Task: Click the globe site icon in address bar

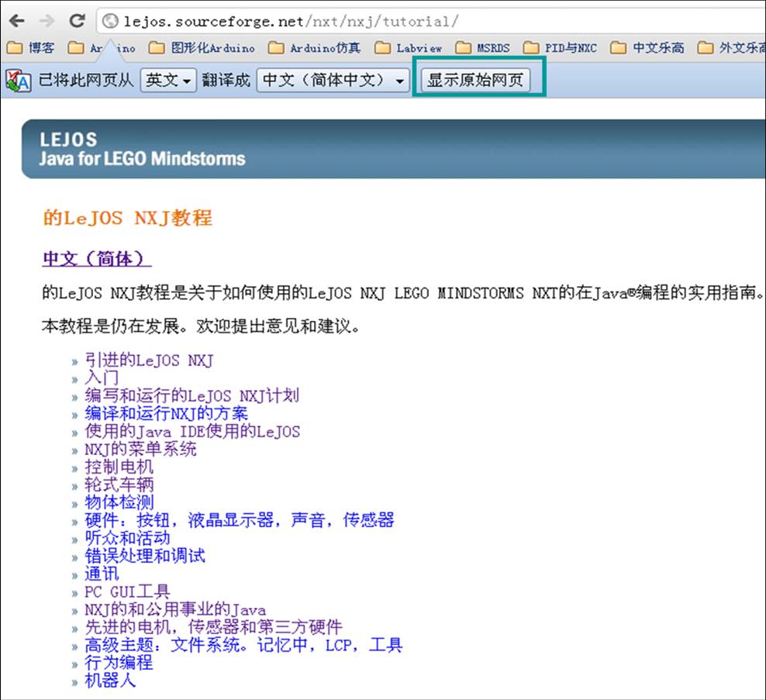Action: 110,21
